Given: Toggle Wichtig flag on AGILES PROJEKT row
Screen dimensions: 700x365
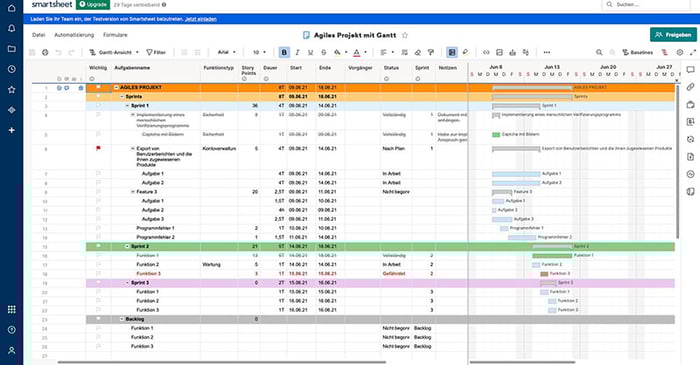Looking at the screenshot, I should pos(98,87).
